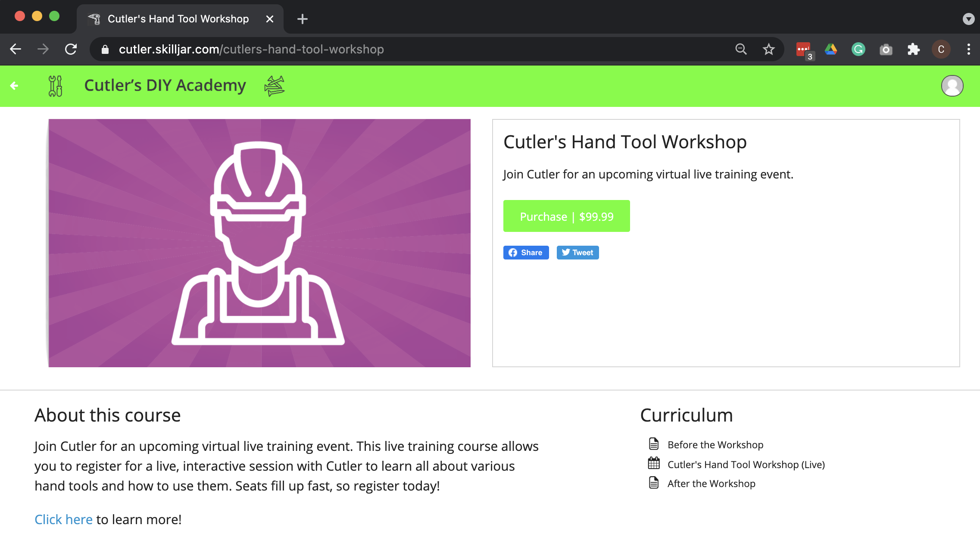Open the Extensions puzzle piece menu
The image size is (980, 550).
tap(913, 49)
